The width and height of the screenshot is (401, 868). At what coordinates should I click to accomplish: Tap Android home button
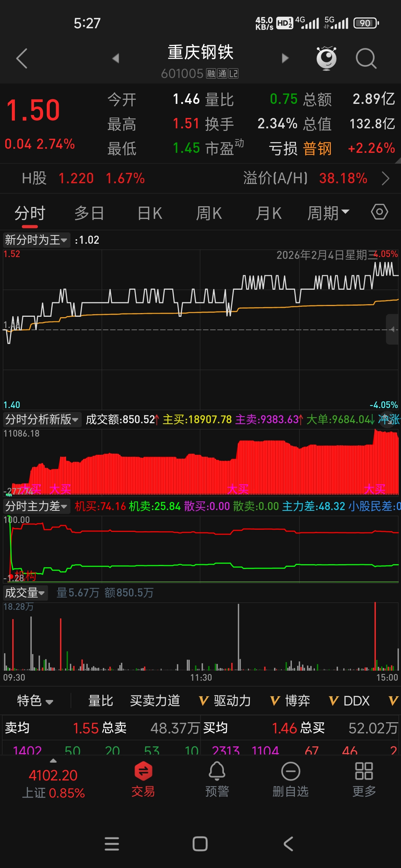point(200,844)
